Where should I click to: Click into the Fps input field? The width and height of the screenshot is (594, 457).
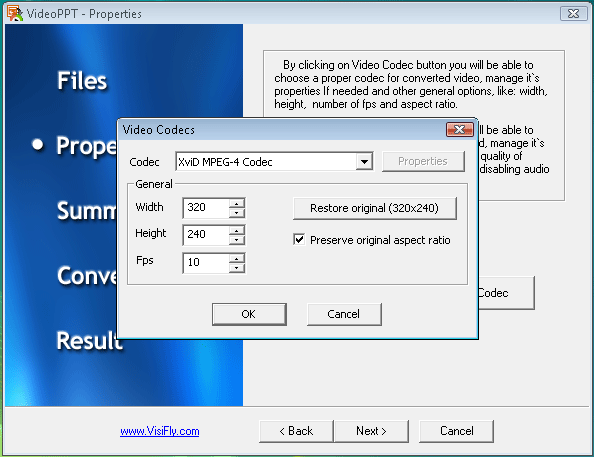206,263
